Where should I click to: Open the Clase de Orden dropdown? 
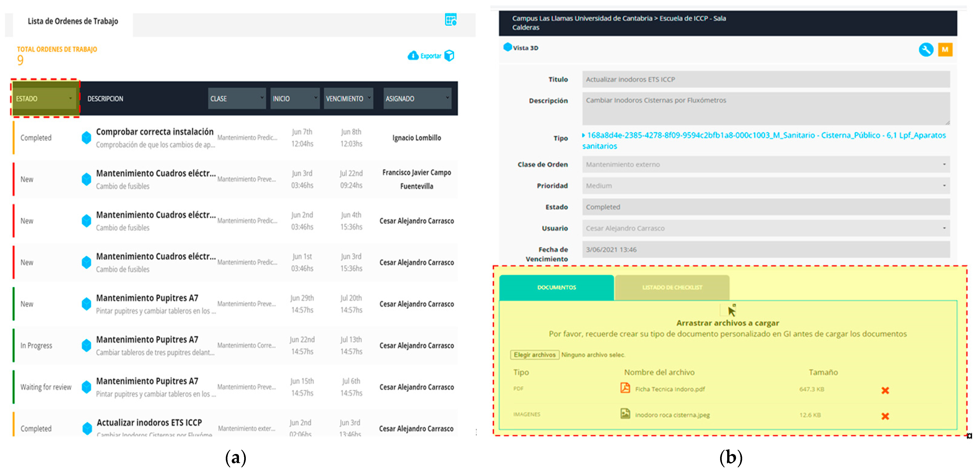[x=765, y=164]
